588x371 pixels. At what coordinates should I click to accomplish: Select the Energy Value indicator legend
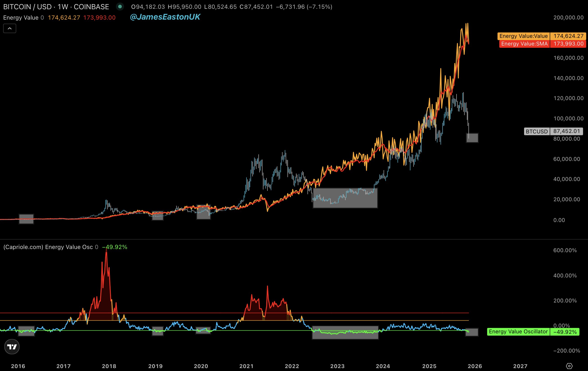click(x=21, y=18)
